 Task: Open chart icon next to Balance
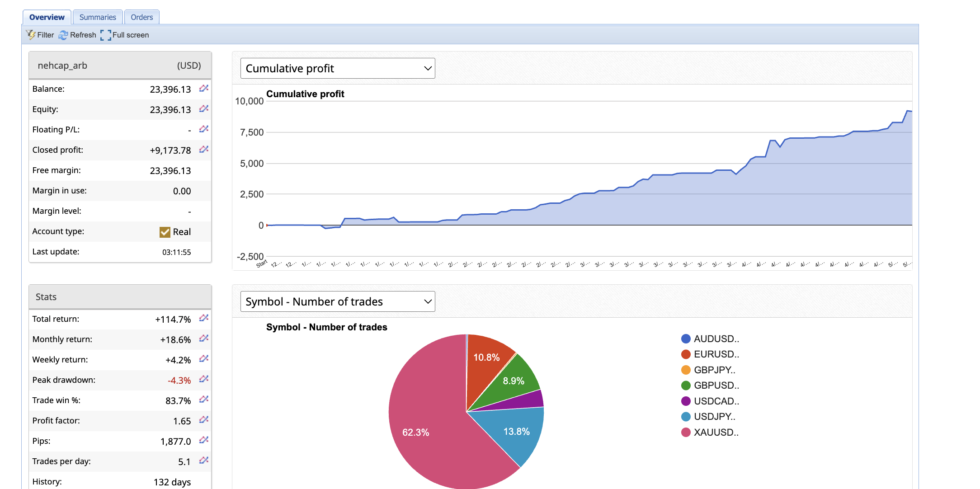click(204, 88)
